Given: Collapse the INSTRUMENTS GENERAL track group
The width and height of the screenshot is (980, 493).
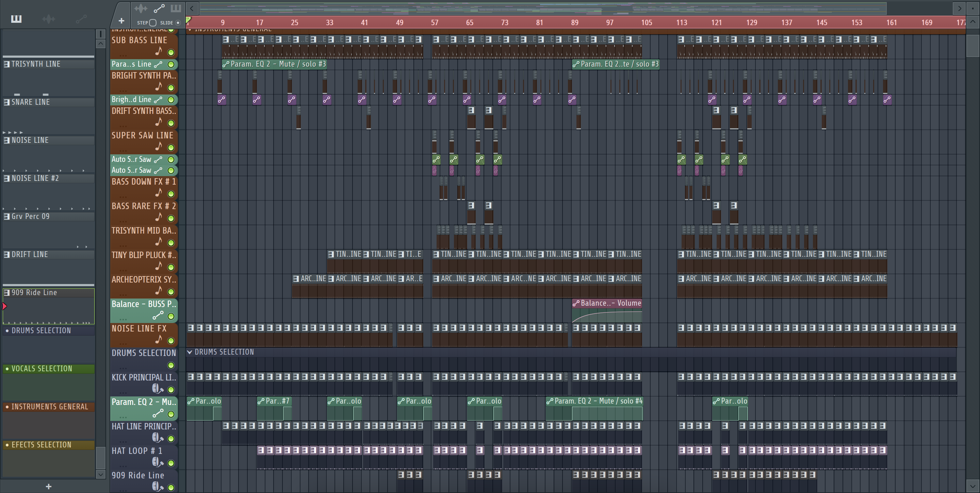Looking at the screenshot, I should (190, 30).
